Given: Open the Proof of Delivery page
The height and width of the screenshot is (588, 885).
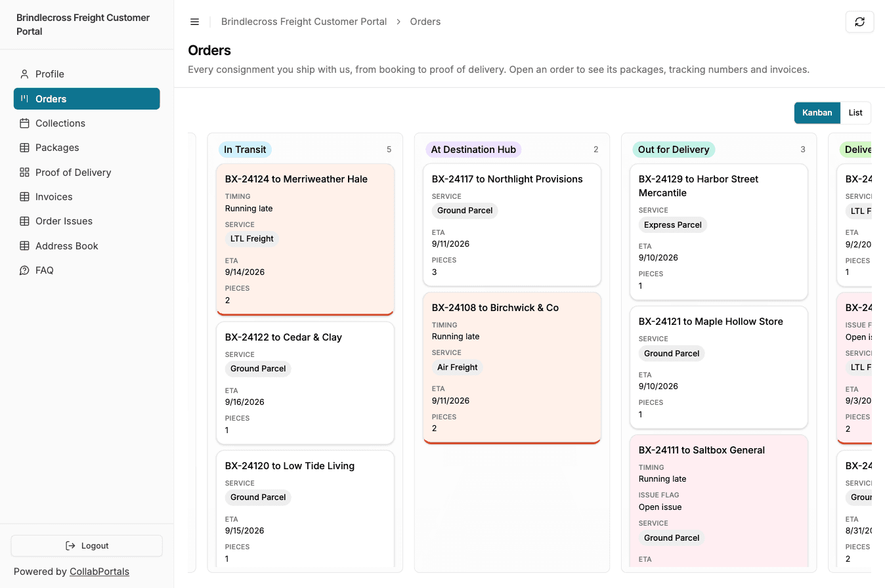Looking at the screenshot, I should coord(87,173).
